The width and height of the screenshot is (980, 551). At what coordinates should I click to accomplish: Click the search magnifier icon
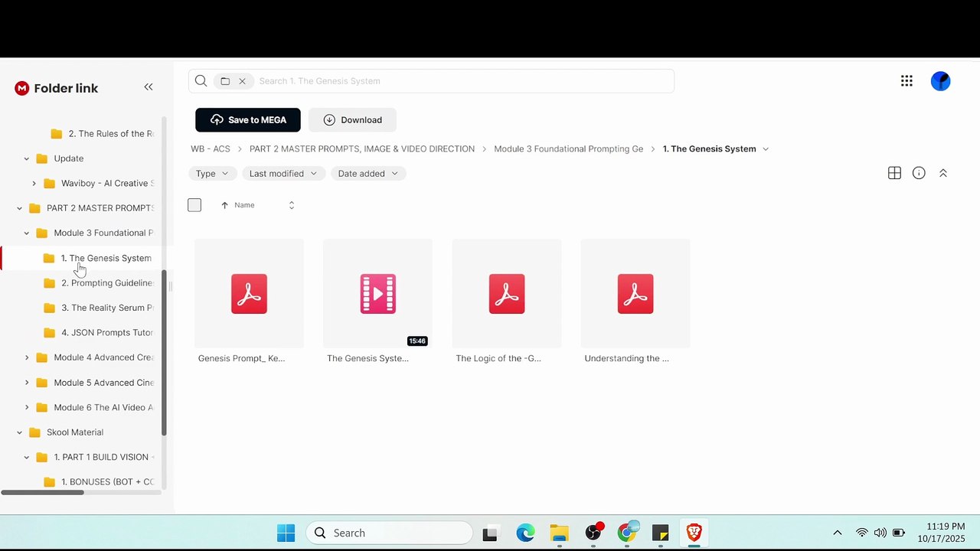point(201,81)
